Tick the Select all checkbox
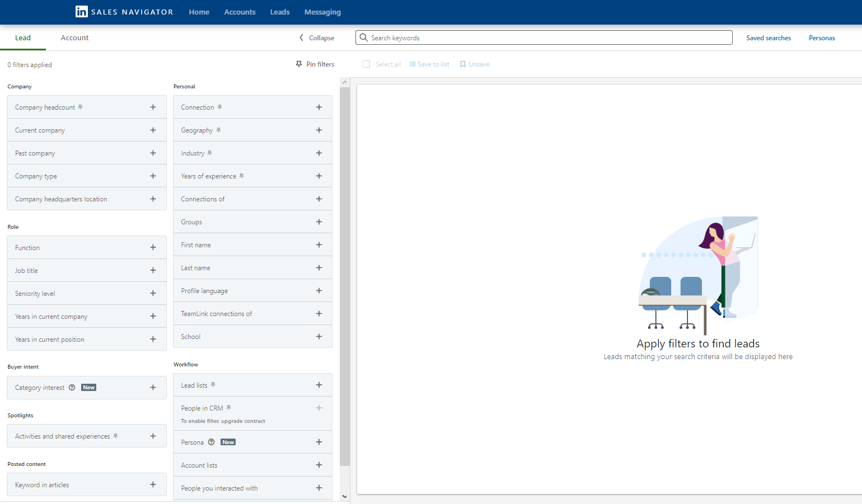 pos(367,64)
